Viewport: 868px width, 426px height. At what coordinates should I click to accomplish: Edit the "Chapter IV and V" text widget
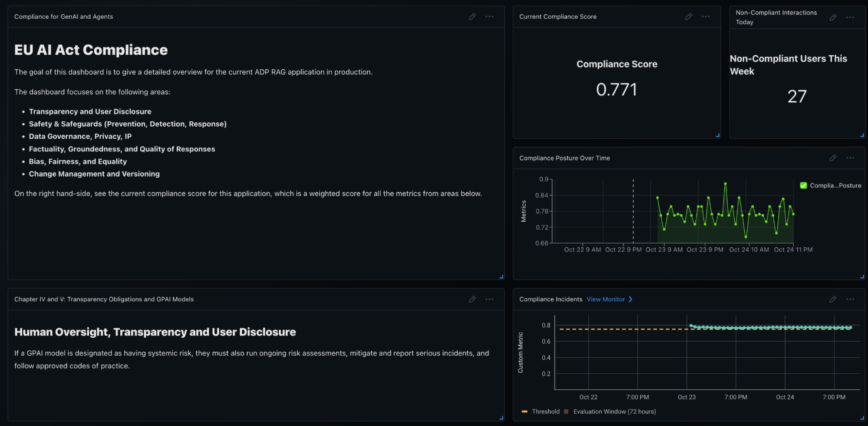click(472, 299)
